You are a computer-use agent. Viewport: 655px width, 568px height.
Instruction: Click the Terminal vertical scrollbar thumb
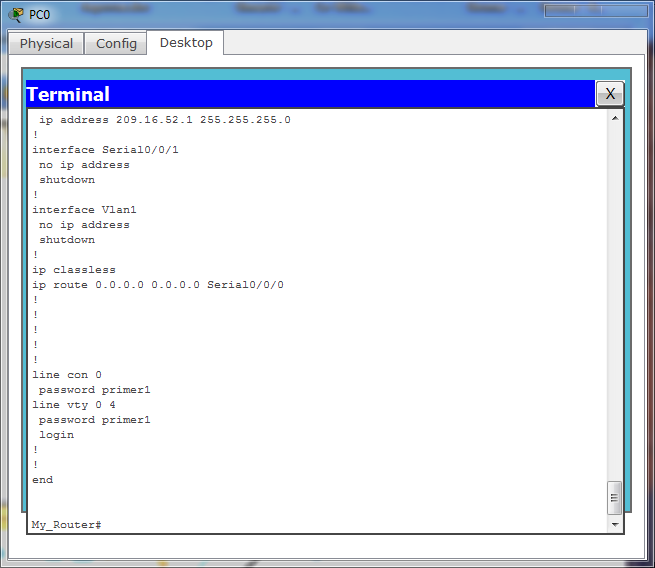point(614,498)
